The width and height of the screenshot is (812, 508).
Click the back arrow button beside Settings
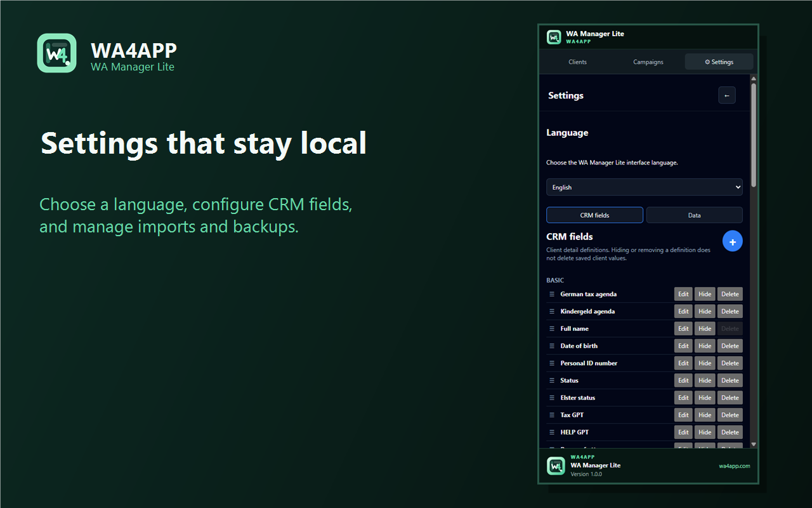[727, 95]
